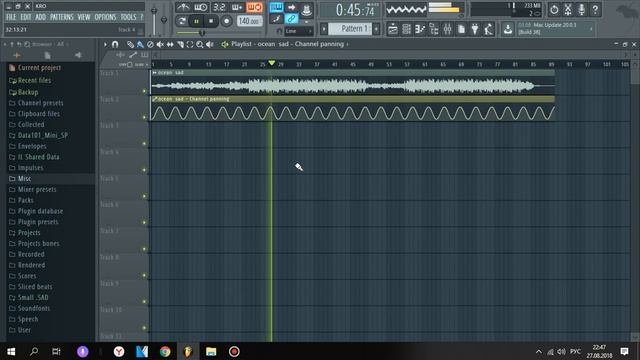This screenshot has height=360, width=640.
Task: Stop playback with the stop button
Action: coord(211,21)
